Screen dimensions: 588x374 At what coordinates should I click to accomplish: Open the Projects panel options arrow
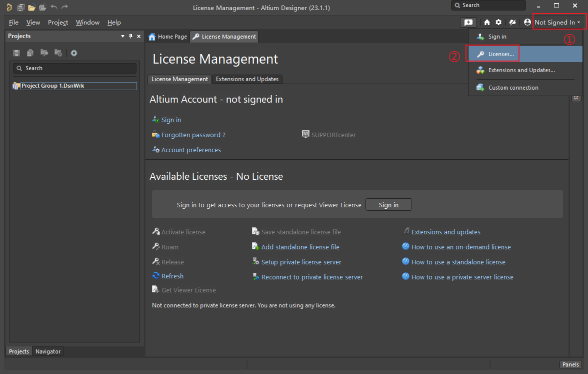tap(122, 36)
